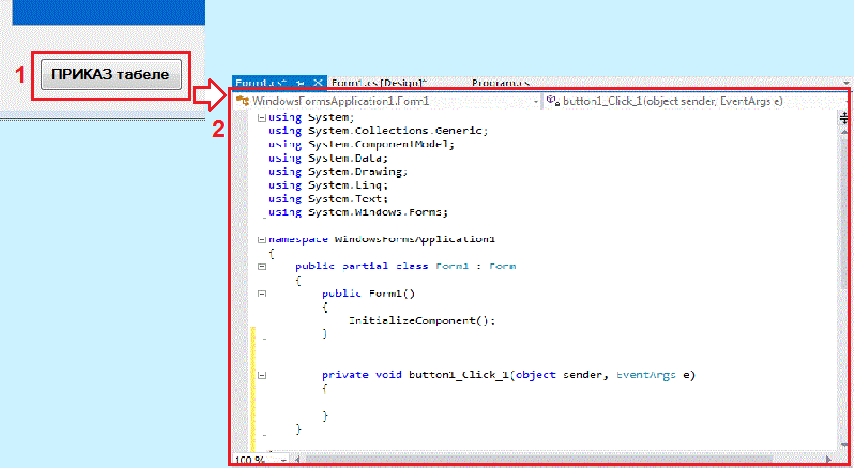Screen dimensions: 854x468
Task: Click on the InitializeComponent() call line
Action: click(x=421, y=321)
